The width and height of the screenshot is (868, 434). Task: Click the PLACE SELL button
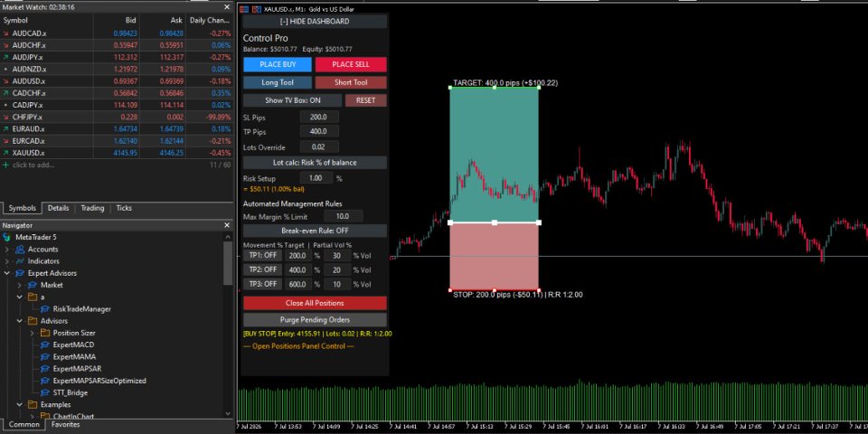351,65
